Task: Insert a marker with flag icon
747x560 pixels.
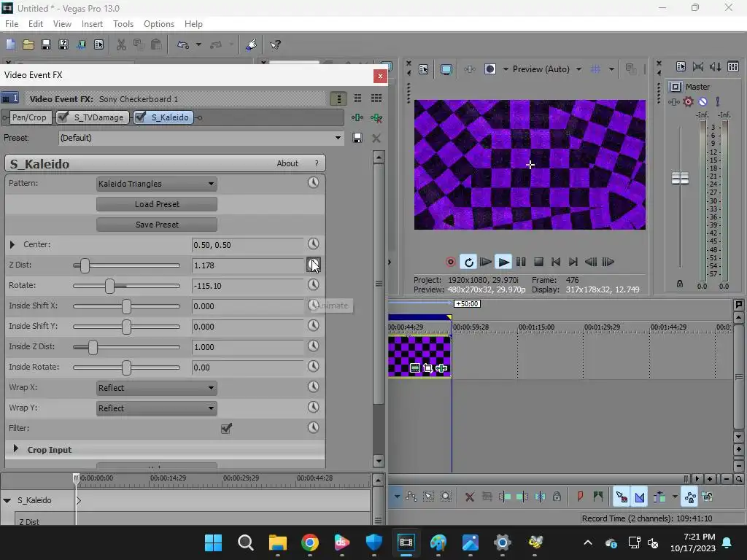Action: click(x=580, y=497)
